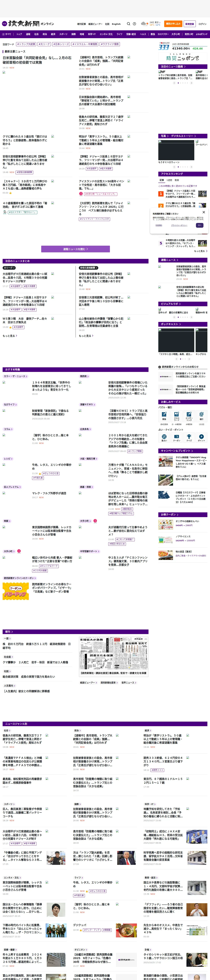
Task: Select 国際 in the purple nav bar
Action: pos(74,34)
